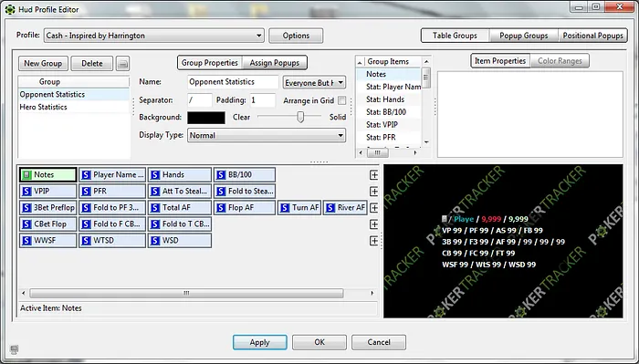Click the Separator input field

[200, 100]
